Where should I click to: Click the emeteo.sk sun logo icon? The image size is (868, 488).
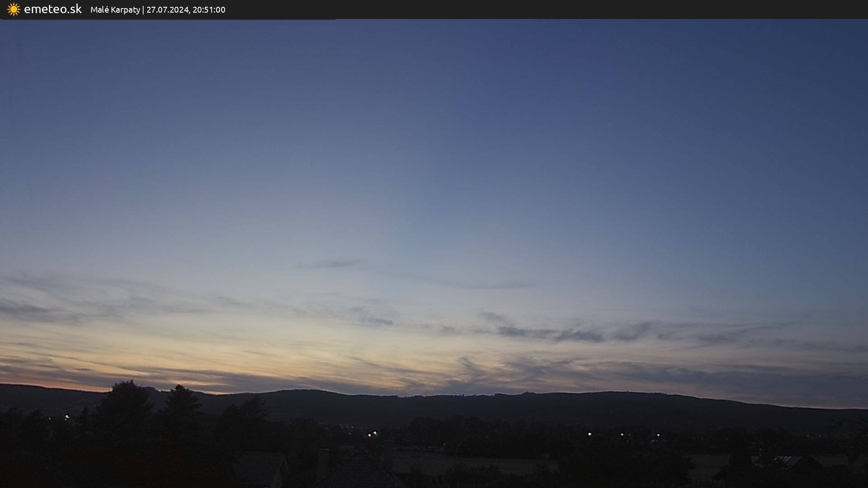(x=14, y=9)
